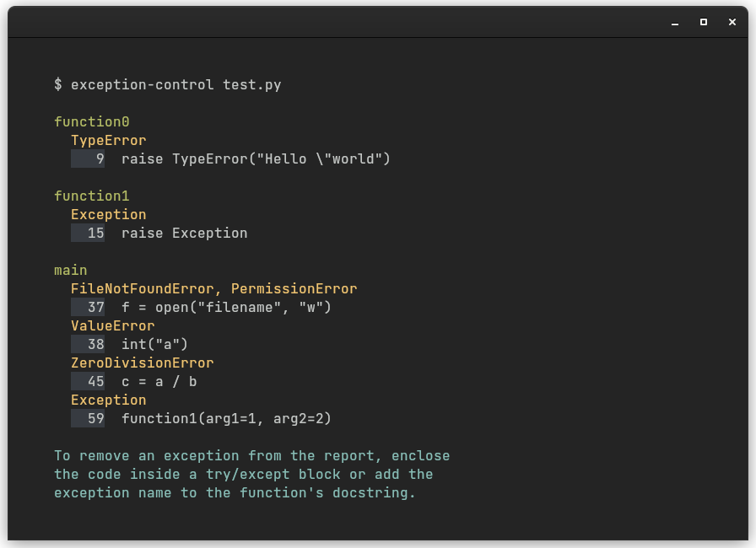Click the raise Exception code line
Image resolution: width=756 pixels, height=548 pixels.
[184, 233]
